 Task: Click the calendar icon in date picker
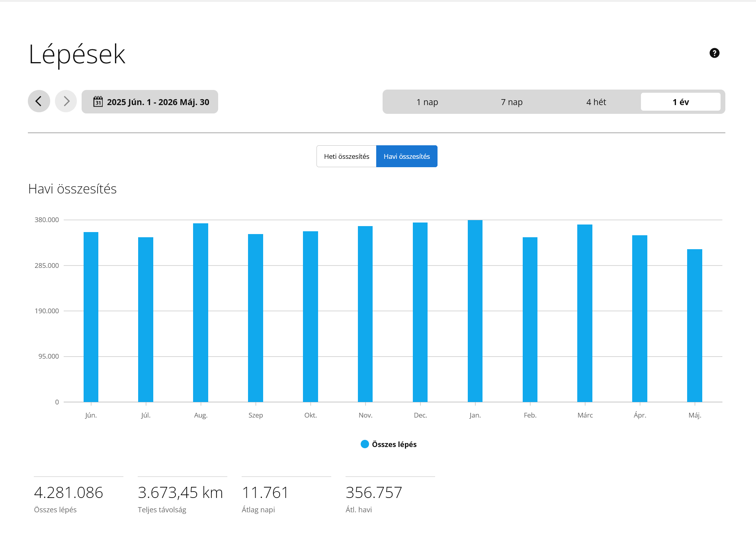click(98, 102)
